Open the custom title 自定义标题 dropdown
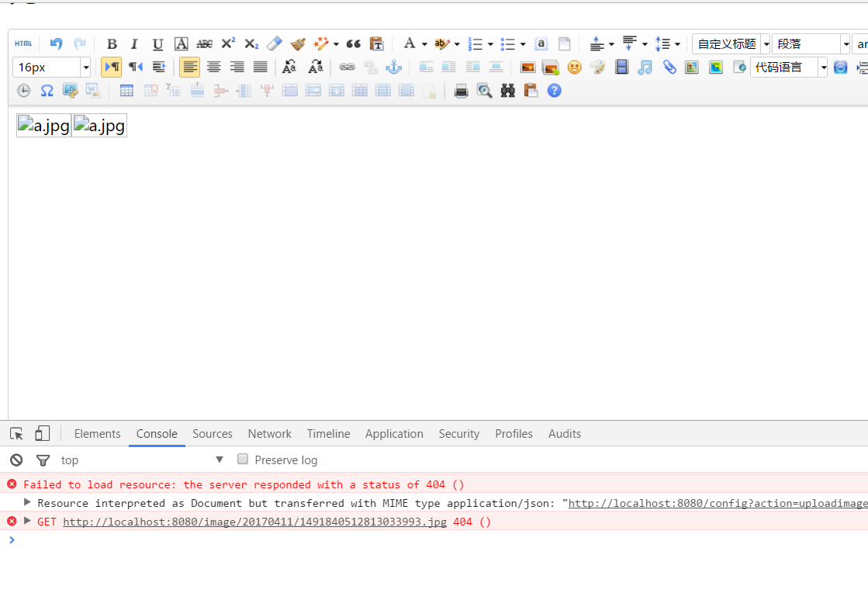The width and height of the screenshot is (868, 614). click(x=731, y=43)
